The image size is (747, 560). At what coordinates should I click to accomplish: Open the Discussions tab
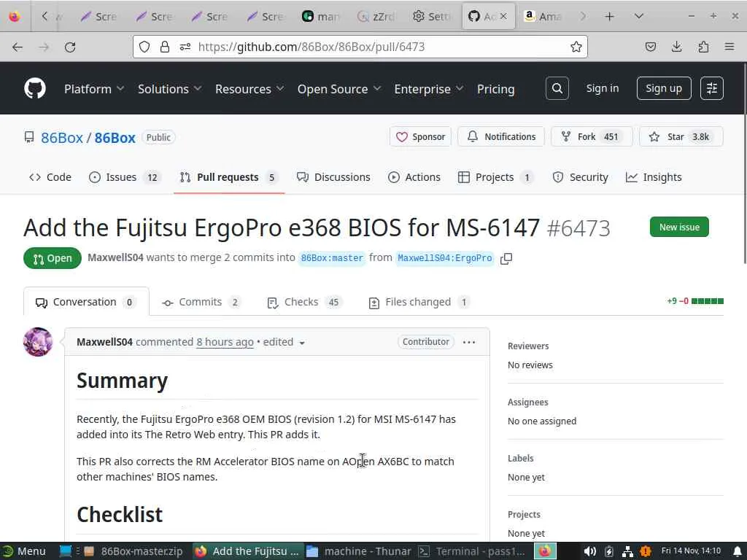[333, 177]
